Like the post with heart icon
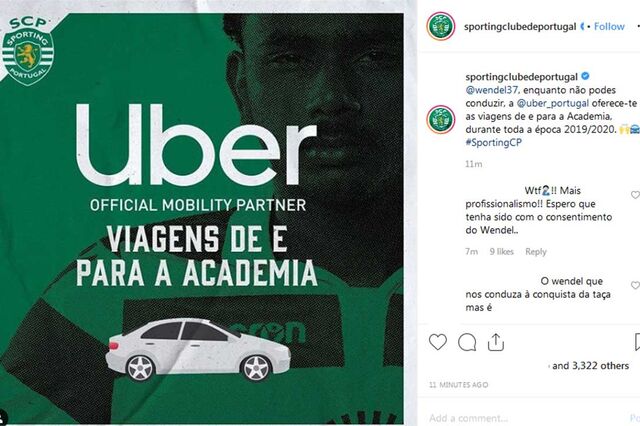Viewport: 640px width, 426px height. coord(438,342)
